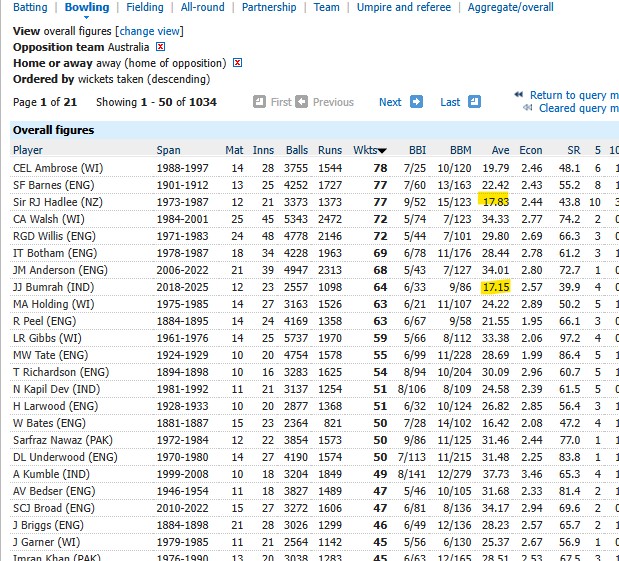The height and width of the screenshot is (561, 619).
Task: Click the Last page icon
Action: pos(474,102)
